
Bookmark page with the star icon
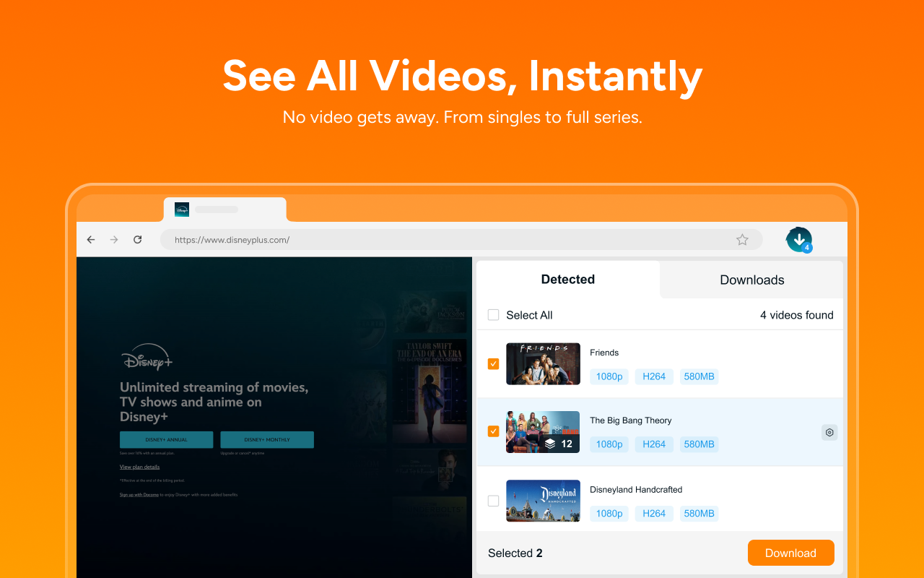coord(742,240)
